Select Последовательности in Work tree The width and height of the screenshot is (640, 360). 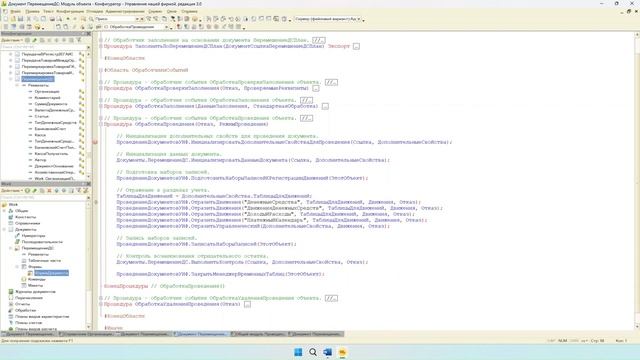(x=42, y=242)
